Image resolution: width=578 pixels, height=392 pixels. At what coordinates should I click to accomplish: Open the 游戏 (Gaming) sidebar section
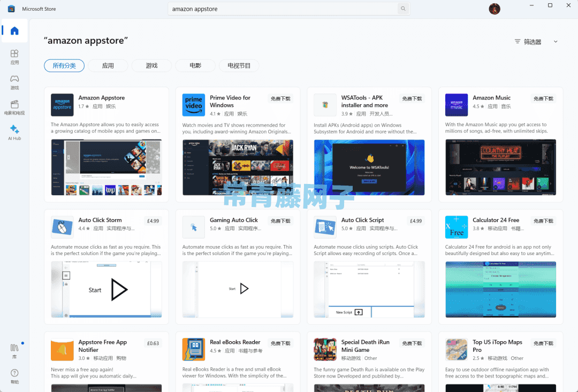(x=14, y=82)
